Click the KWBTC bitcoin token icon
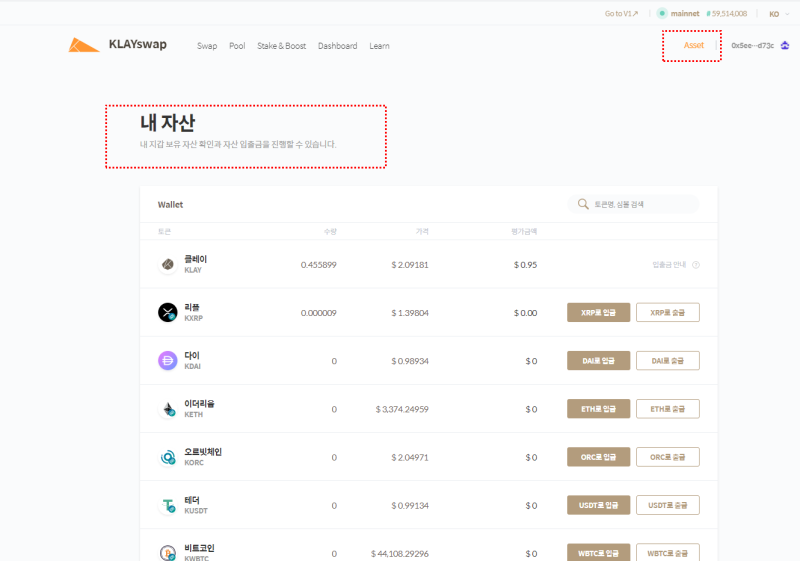The height and width of the screenshot is (561, 800). coord(167,553)
